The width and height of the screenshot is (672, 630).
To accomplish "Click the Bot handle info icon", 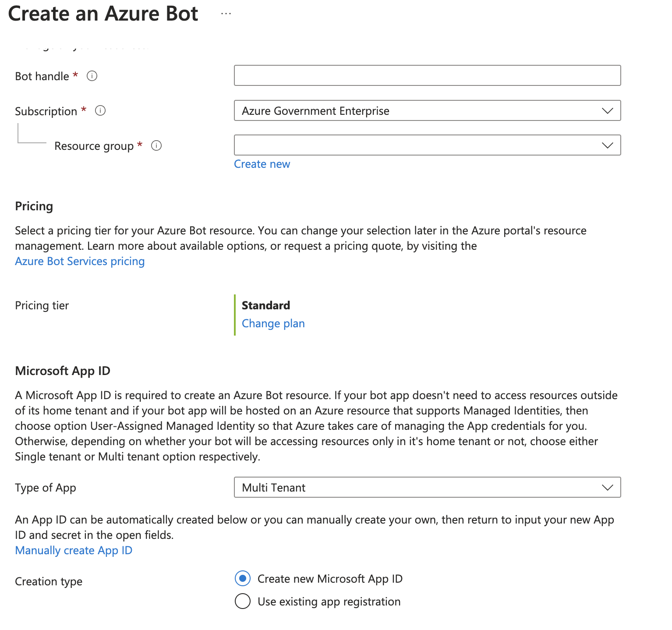I will (92, 76).
